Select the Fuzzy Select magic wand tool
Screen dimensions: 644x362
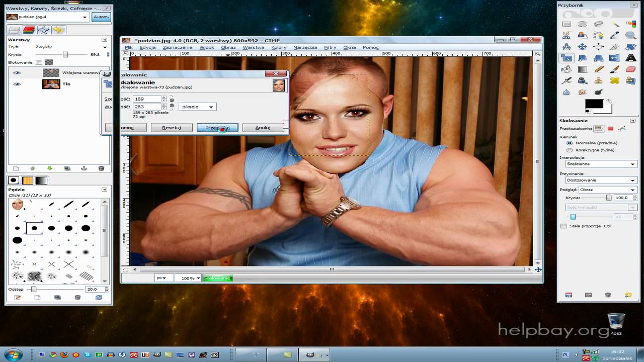[x=615, y=24]
